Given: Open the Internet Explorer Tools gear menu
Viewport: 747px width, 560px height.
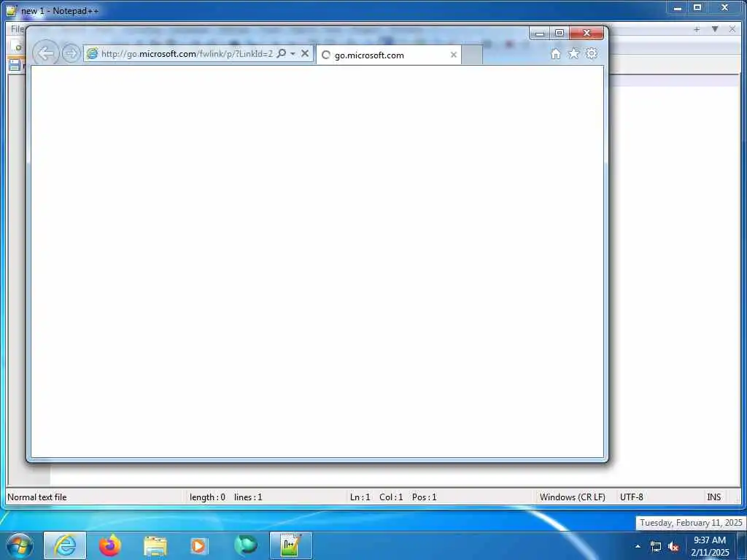Looking at the screenshot, I should coord(591,53).
